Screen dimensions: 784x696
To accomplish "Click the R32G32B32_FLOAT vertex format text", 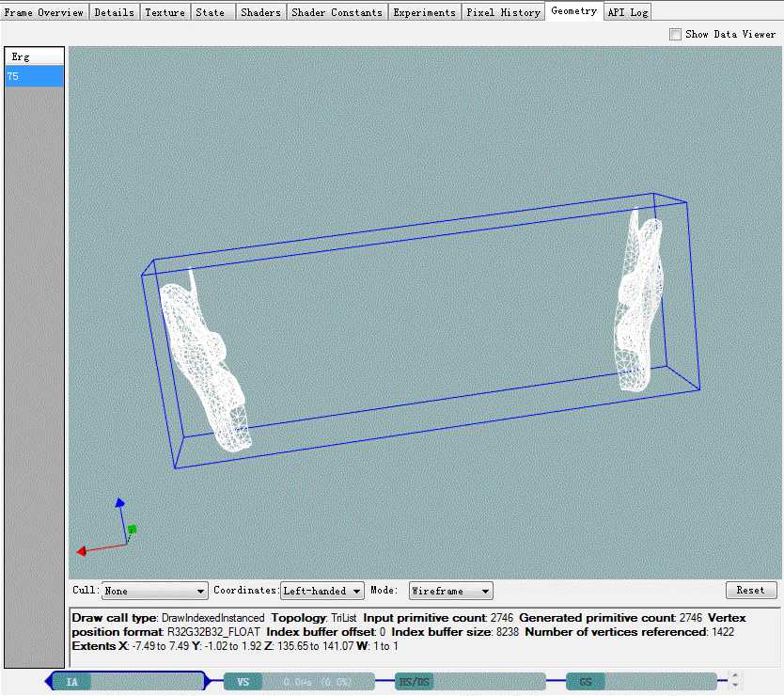I will pyautogui.click(x=213, y=632).
